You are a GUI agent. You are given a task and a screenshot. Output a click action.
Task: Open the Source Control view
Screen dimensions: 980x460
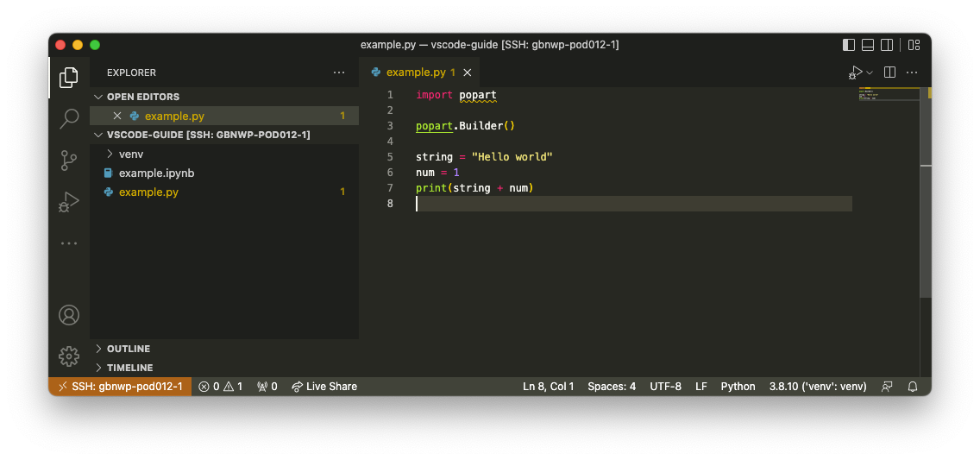[69, 161]
